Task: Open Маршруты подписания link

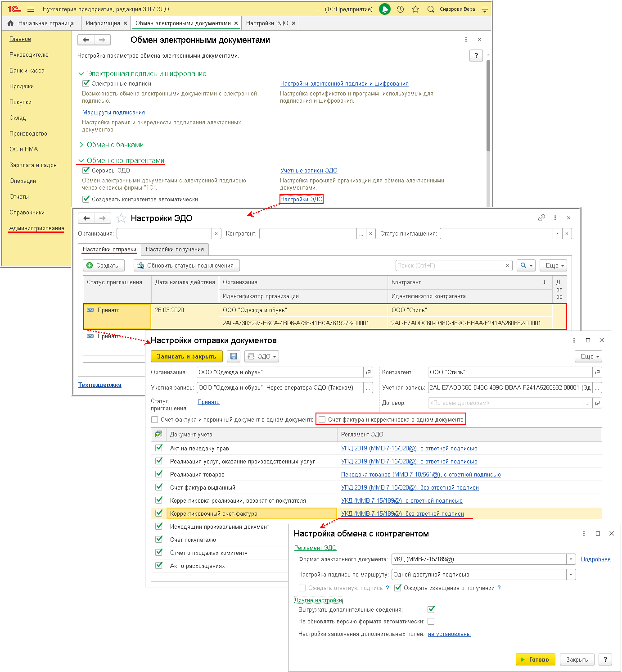Action: (113, 113)
